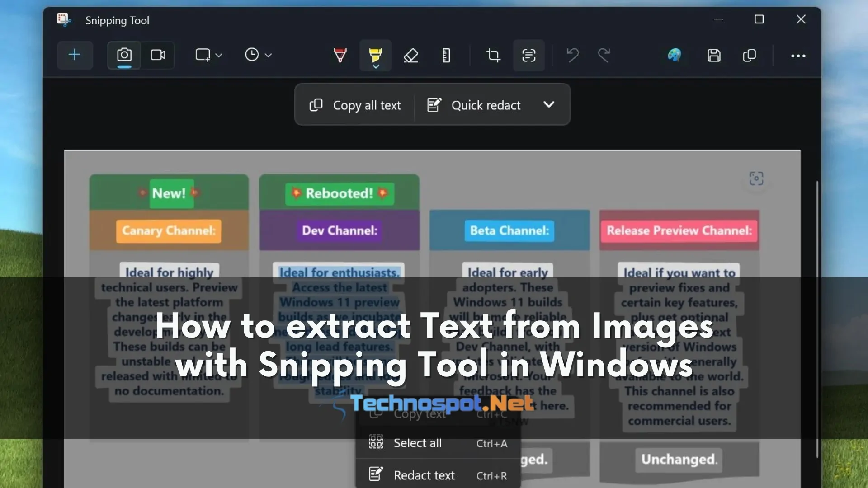The height and width of the screenshot is (488, 868).
Task: Save the snip with floppy disk icon
Action: pos(714,55)
